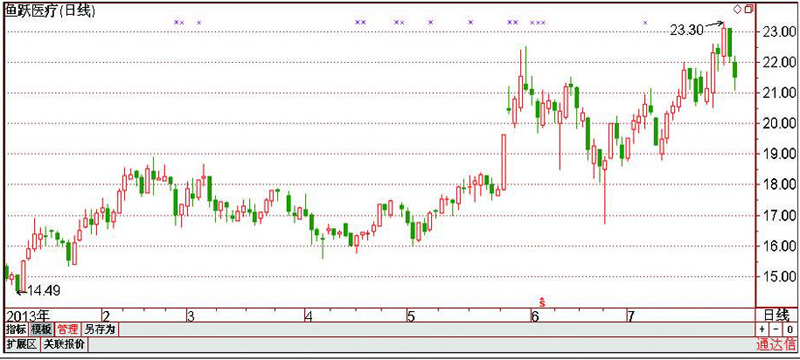
Task: Click the 日线 period label
Action: 776,315
